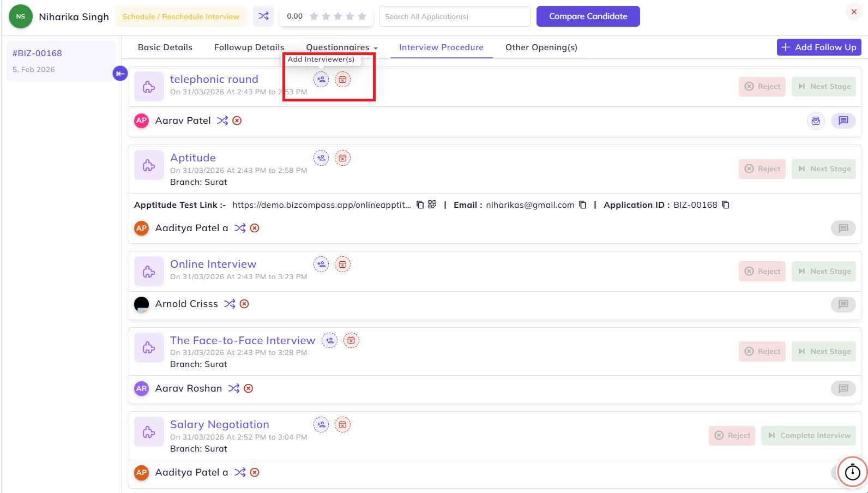Open comment for Arnold Crisss

[x=843, y=304]
